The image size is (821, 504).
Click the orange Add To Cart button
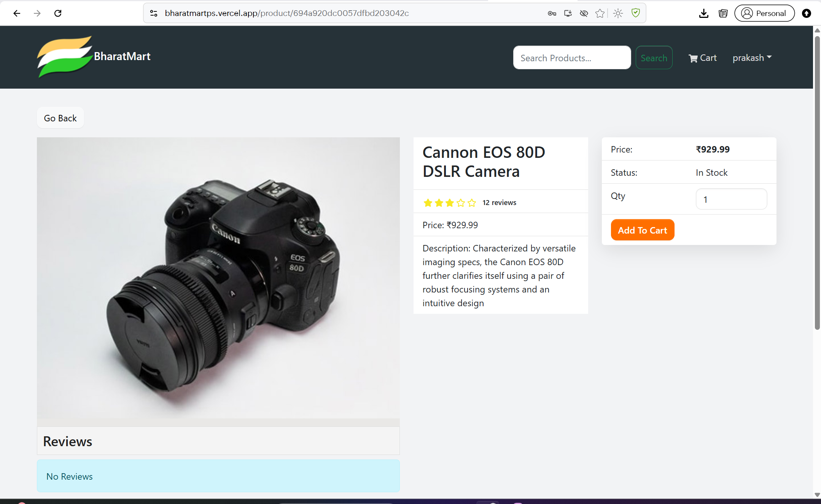pyautogui.click(x=642, y=230)
